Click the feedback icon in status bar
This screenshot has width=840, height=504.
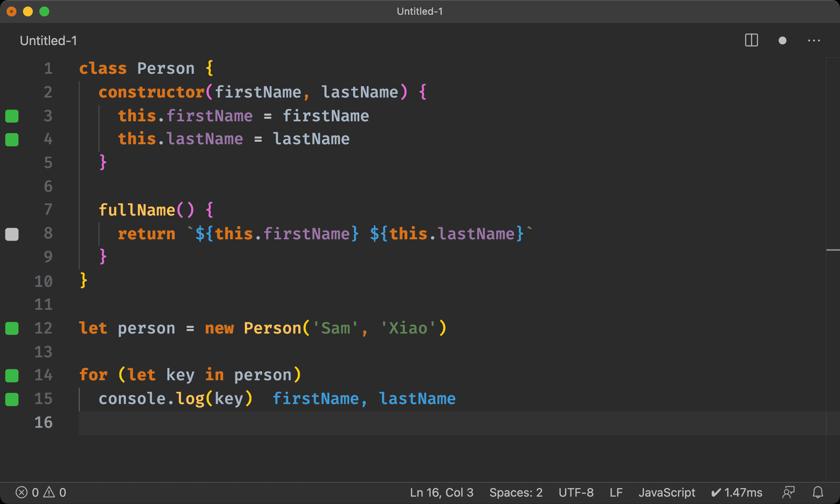point(788,492)
